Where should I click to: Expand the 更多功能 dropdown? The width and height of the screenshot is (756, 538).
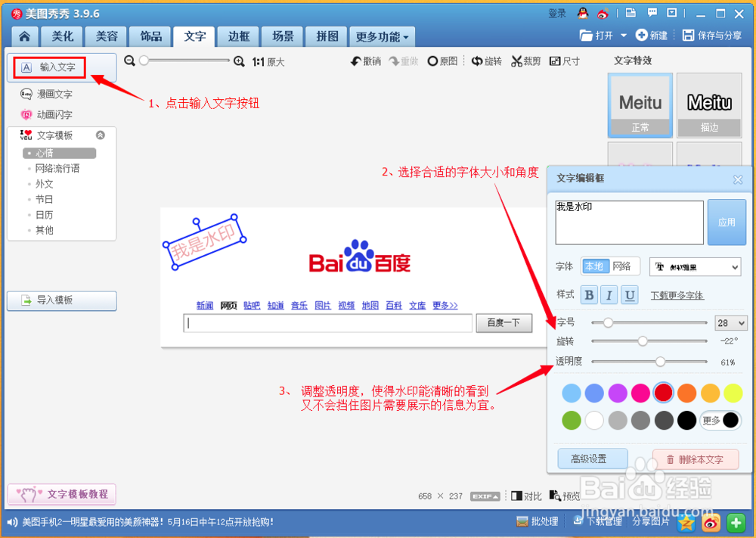click(x=382, y=36)
